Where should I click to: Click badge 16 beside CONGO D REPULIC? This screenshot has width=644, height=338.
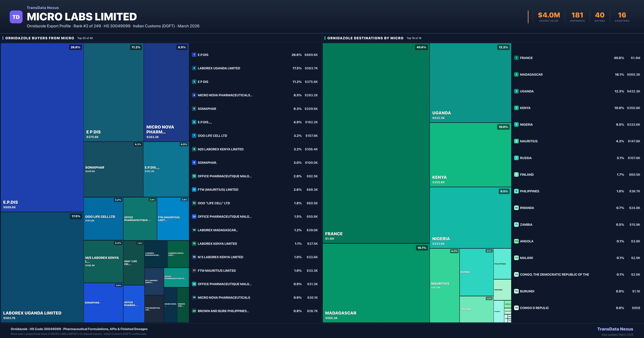pyautogui.click(x=516, y=308)
